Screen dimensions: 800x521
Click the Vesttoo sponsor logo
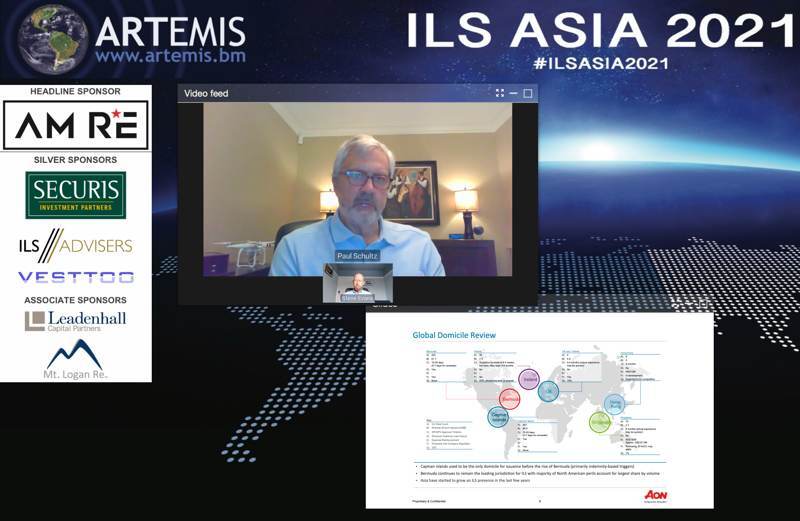[x=76, y=277]
